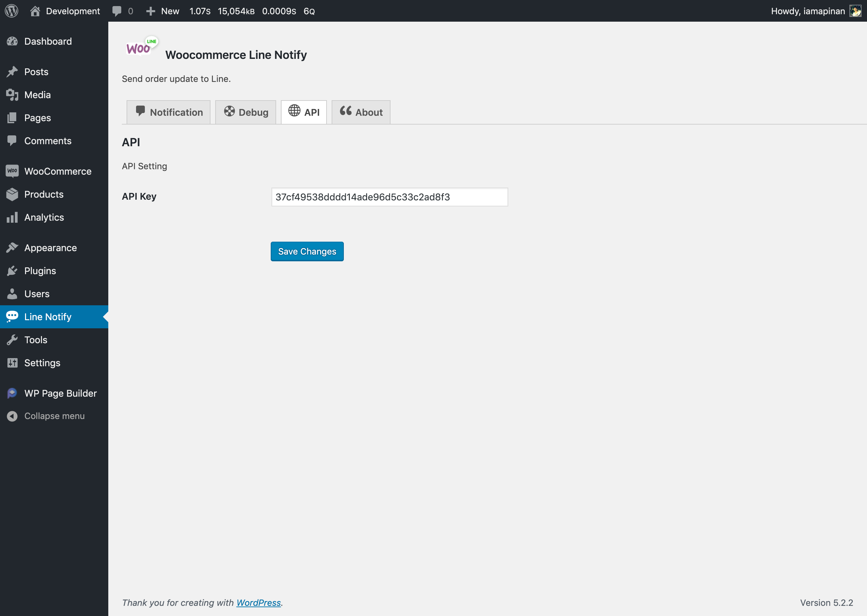Click the Settings sliders icon
This screenshot has width=867, height=616.
(x=12, y=363)
